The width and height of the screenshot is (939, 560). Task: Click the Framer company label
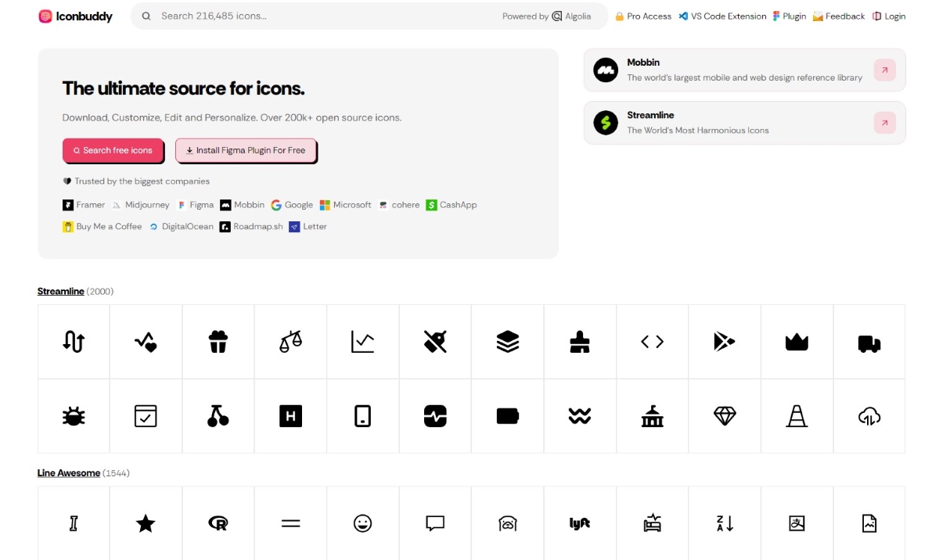tap(84, 205)
